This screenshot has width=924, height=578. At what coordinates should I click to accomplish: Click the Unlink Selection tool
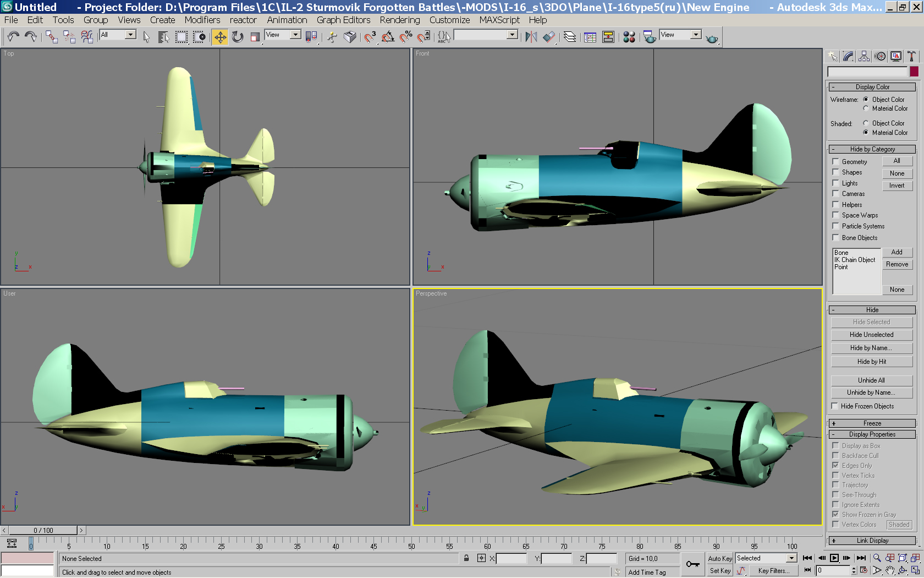point(69,37)
